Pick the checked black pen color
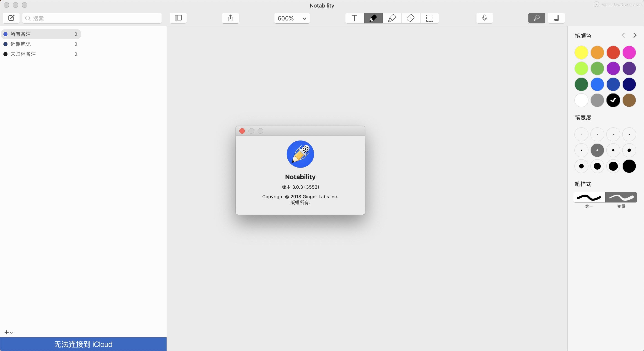The height and width of the screenshot is (351, 644). [613, 100]
